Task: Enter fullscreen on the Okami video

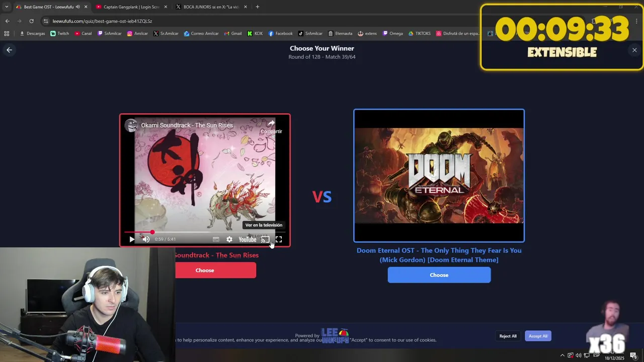Action: click(279, 239)
